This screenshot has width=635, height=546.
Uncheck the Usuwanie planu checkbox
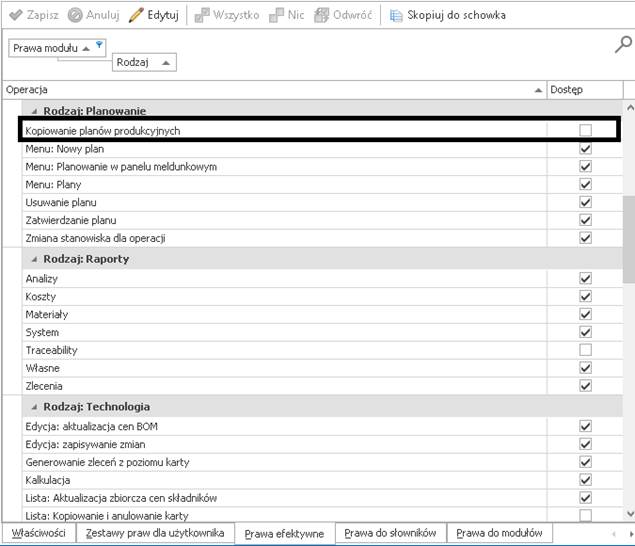coord(585,203)
